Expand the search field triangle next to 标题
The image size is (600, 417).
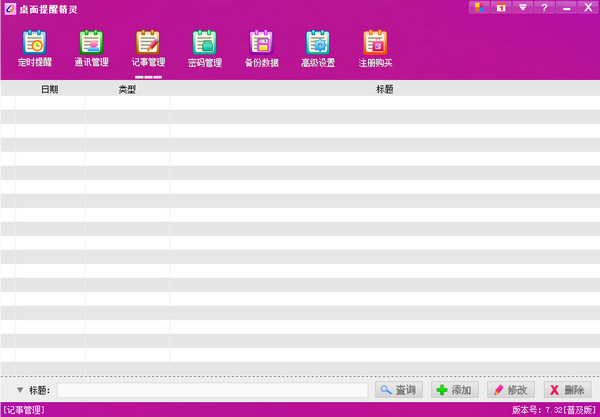(19, 390)
